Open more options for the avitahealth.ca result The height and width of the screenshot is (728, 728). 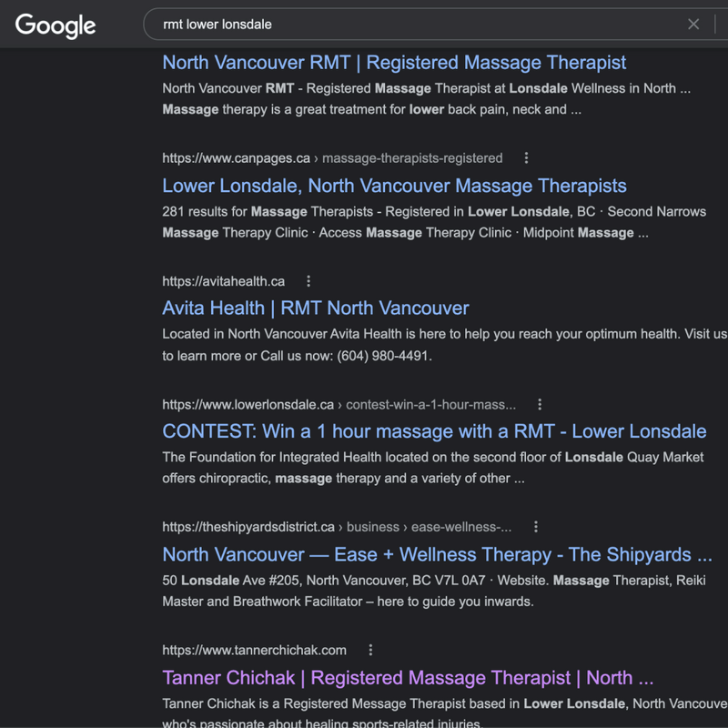(x=308, y=281)
